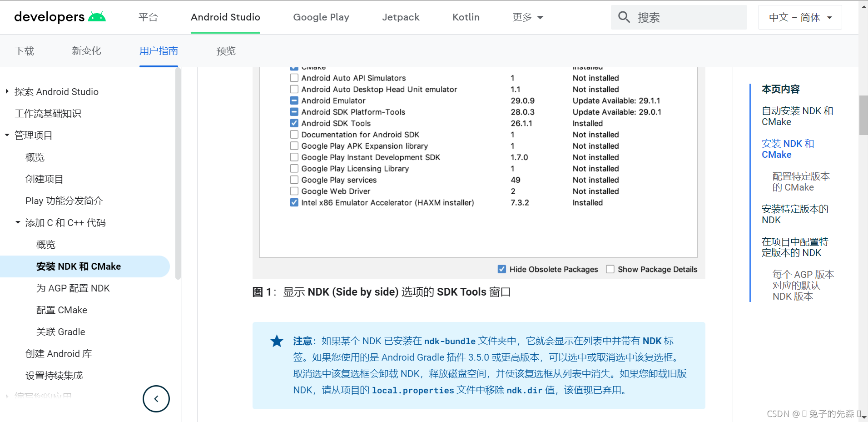Check Google Play APK Expansion library

click(294, 146)
